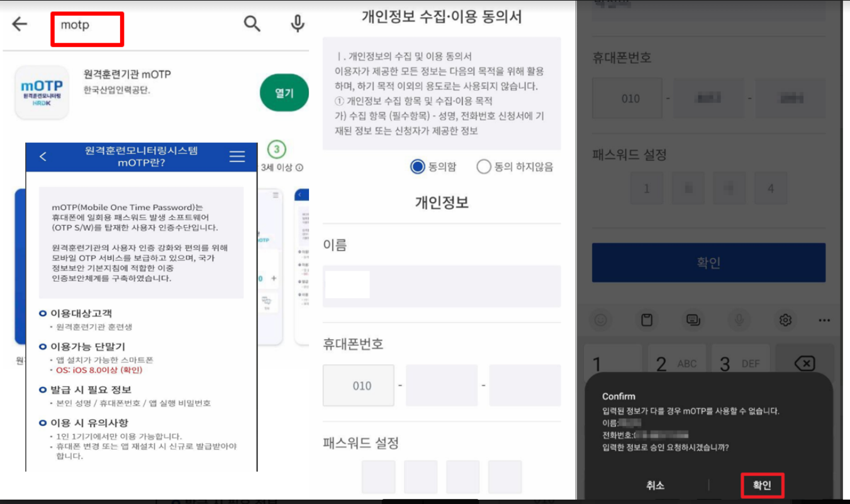Tap the microphone voice search icon
Viewport: 850px width, 504px height.
click(297, 25)
